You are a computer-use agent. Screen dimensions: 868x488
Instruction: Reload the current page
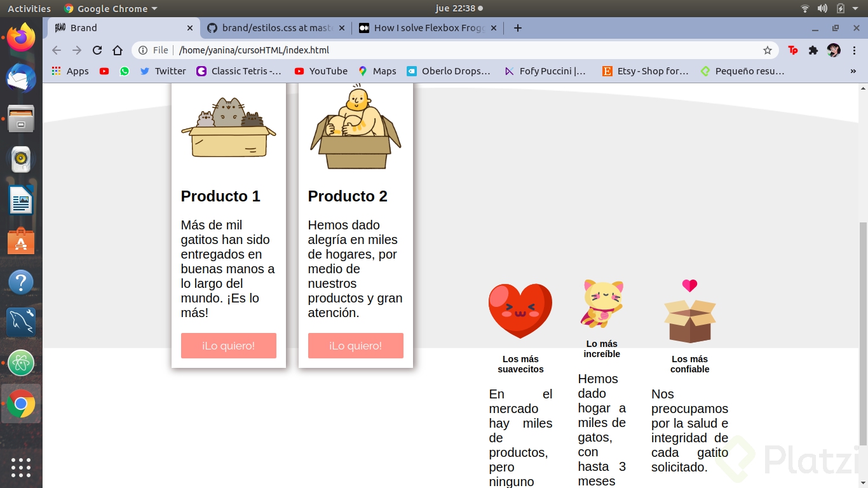97,50
